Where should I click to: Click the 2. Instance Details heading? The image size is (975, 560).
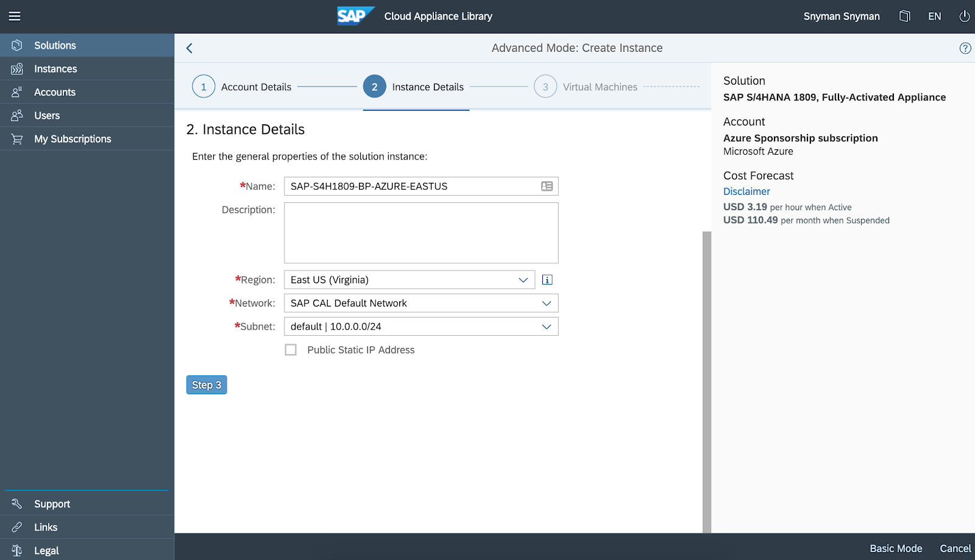click(x=246, y=129)
